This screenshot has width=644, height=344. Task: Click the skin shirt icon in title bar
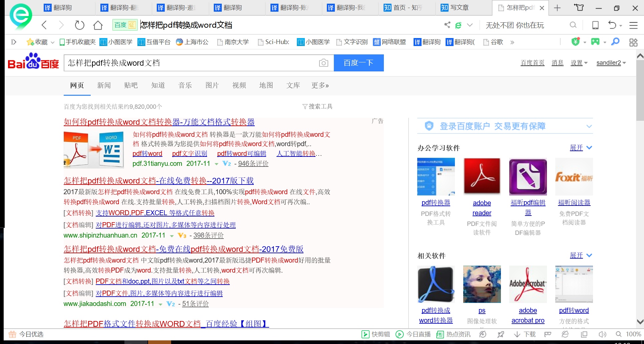click(579, 7)
